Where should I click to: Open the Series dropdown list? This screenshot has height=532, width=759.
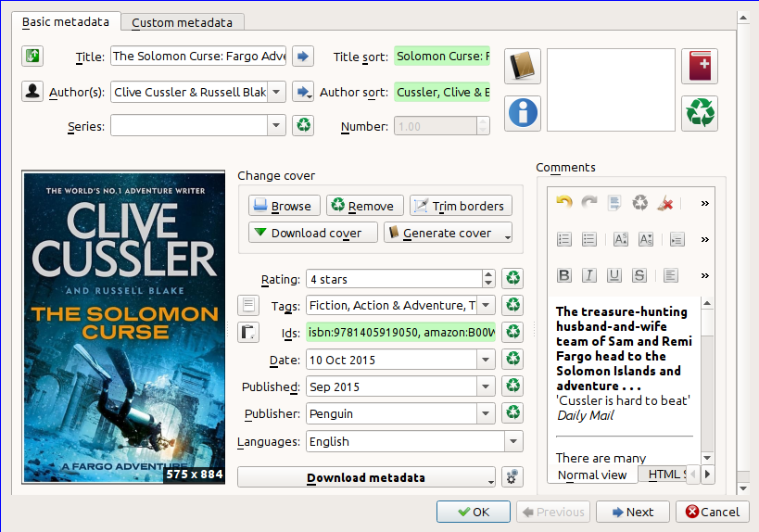coord(276,126)
